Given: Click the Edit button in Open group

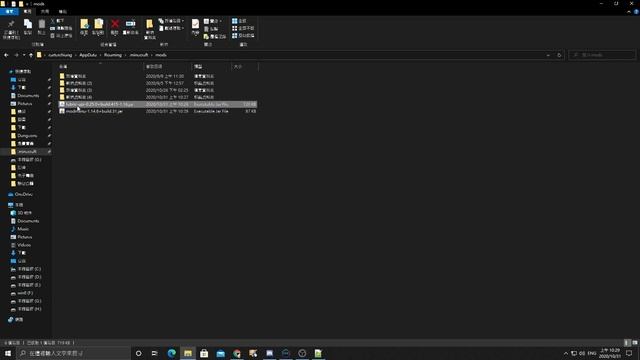Looking at the screenshot, I should [x=211, y=29].
